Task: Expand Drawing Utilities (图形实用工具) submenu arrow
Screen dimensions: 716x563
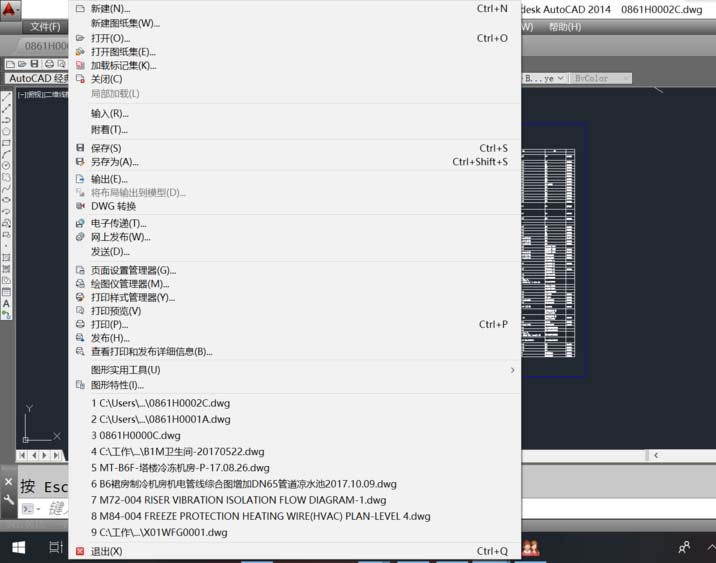Action: (512, 370)
